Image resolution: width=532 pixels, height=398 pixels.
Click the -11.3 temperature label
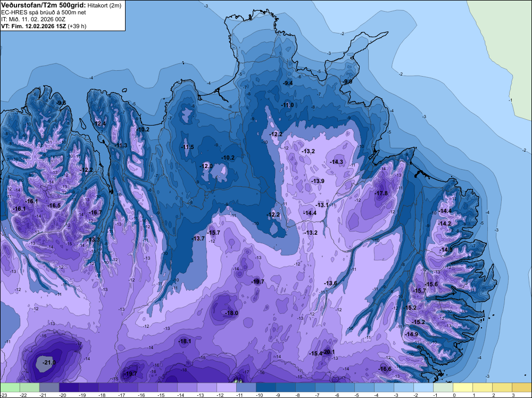(x=121, y=146)
